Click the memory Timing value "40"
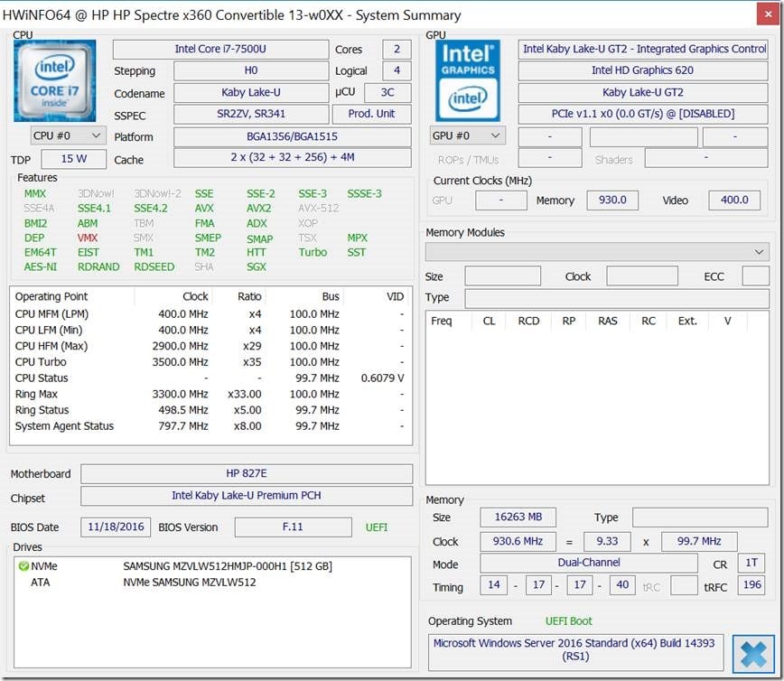 coord(622,585)
